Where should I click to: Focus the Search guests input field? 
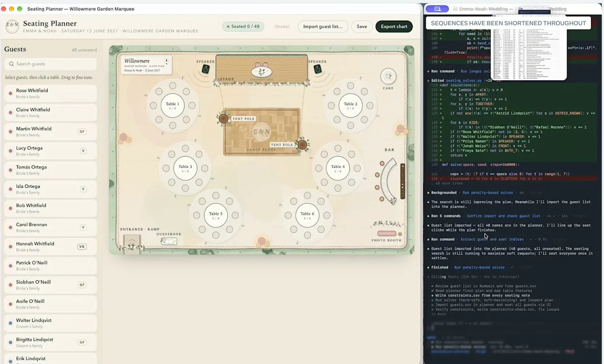[50, 64]
